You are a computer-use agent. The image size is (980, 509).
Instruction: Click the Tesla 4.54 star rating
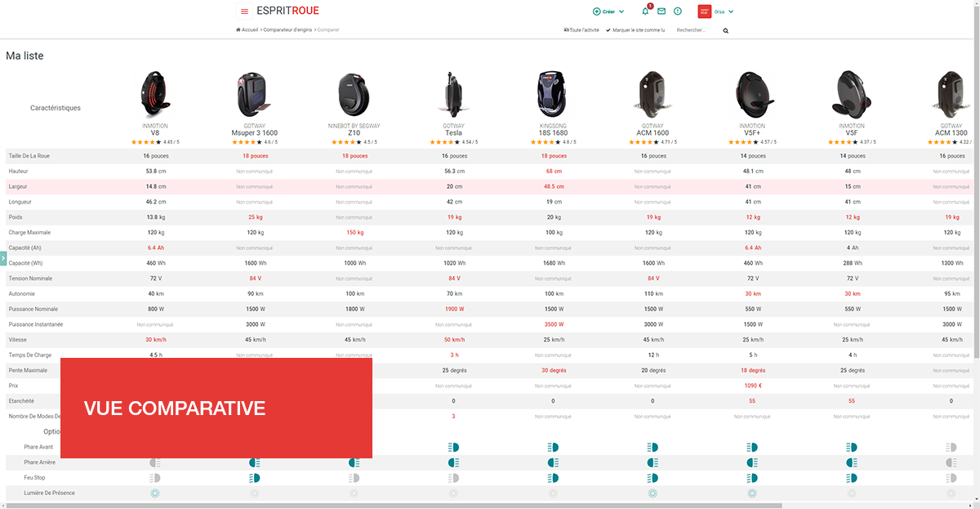(453, 142)
